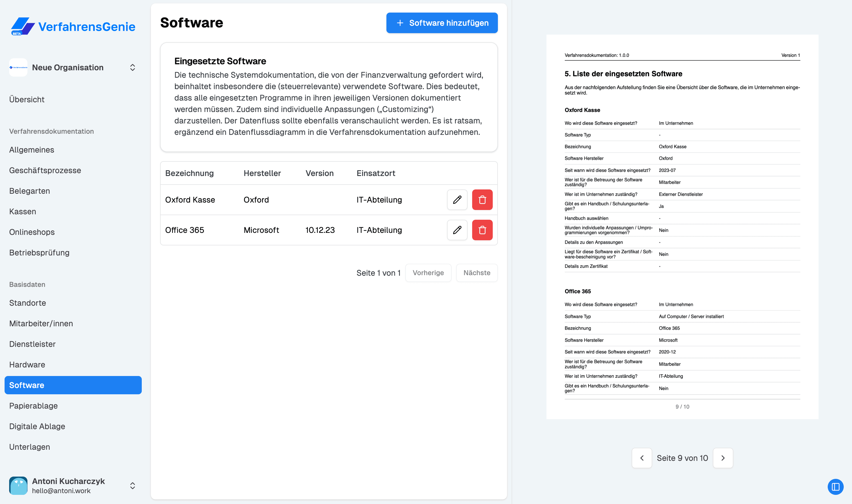Click the PDF document preview page
This screenshot has height=504, width=852.
point(682,227)
